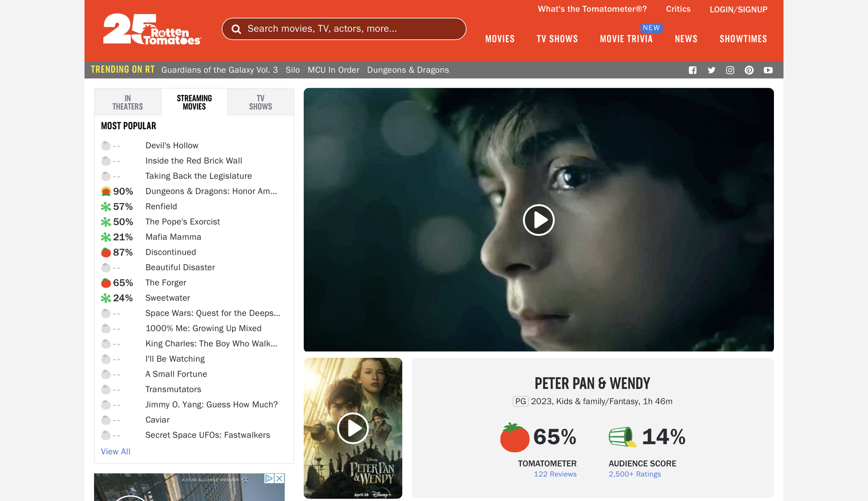This screenshot has height=501, width=868.
Task: Open Jimmy O. Yang: Guess How Much?
Action: coord(212,405)
